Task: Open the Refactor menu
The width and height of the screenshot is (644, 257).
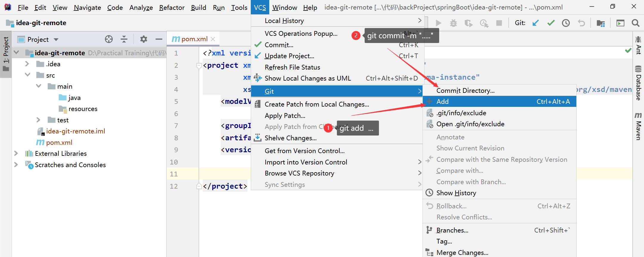Action: click(172, 7)
